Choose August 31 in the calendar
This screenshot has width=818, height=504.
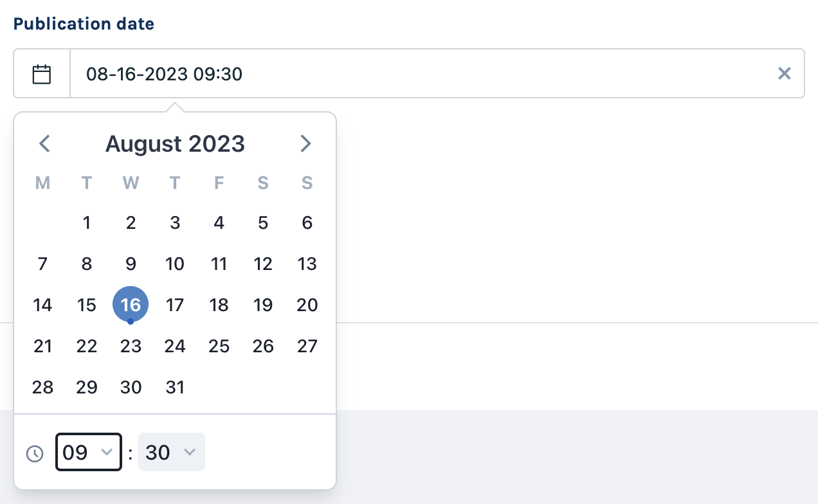pos(175,387)
